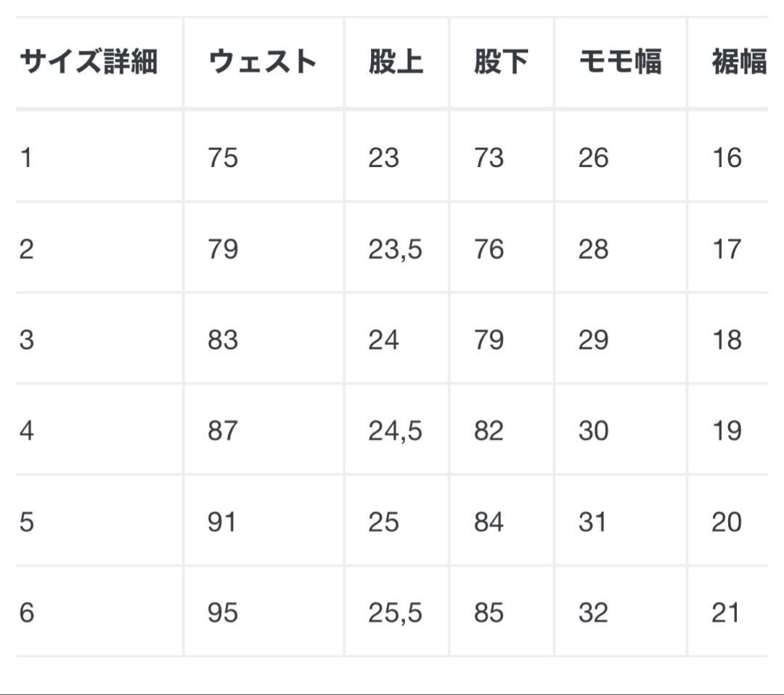This screenshot has width=784, height=695.
Task: Click the モモ幅 column header
Action: click(x=620, y=62)
